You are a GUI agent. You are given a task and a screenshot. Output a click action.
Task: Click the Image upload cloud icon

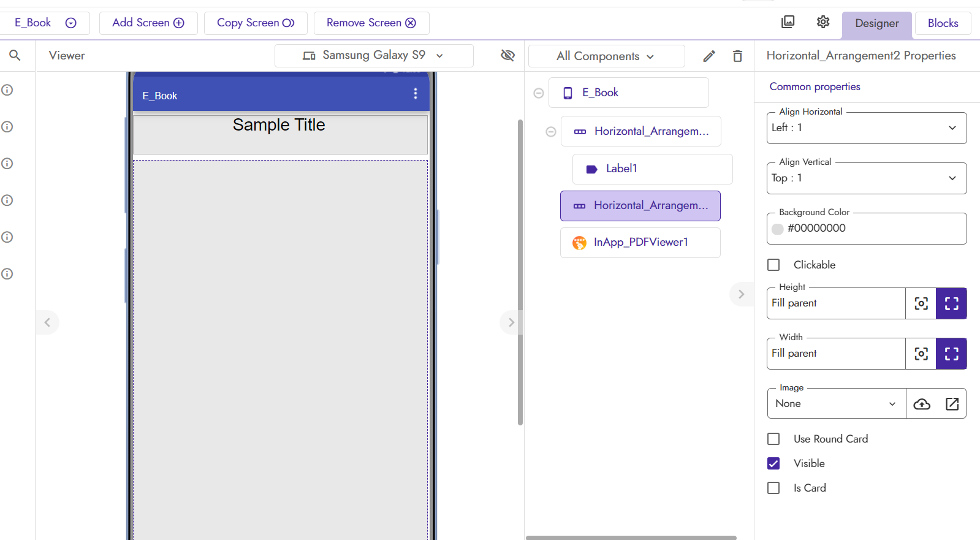[922, 404]
